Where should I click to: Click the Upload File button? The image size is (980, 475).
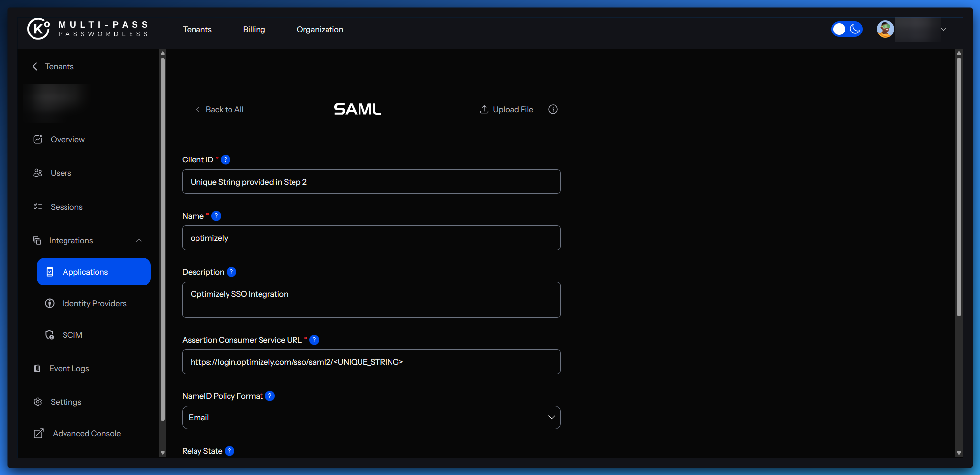(x=507, y=109)
